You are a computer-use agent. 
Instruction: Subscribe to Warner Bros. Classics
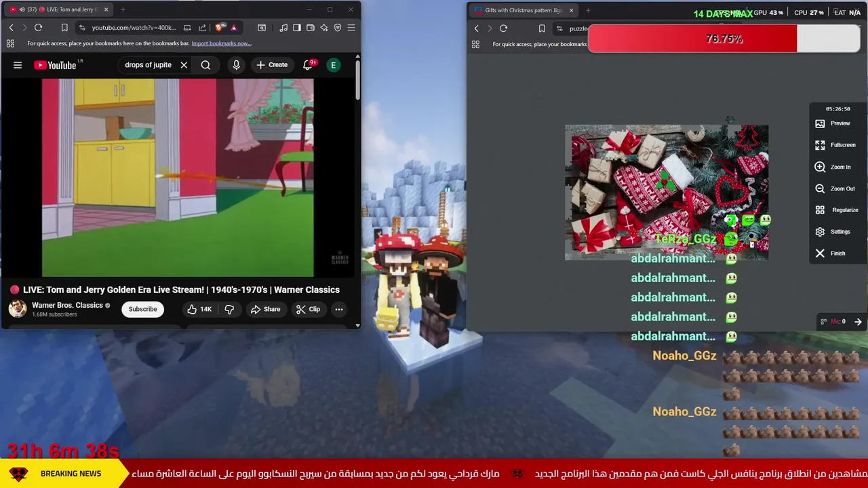pos(142,309)
